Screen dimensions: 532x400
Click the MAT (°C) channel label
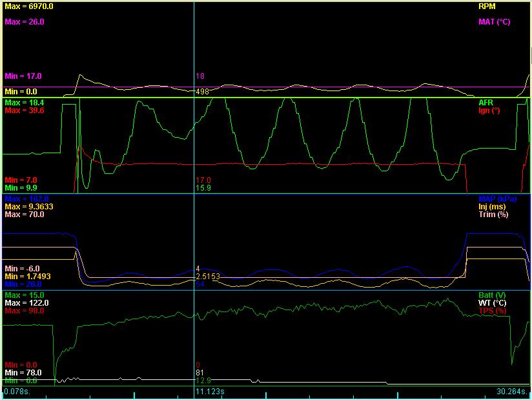[494, 22]
